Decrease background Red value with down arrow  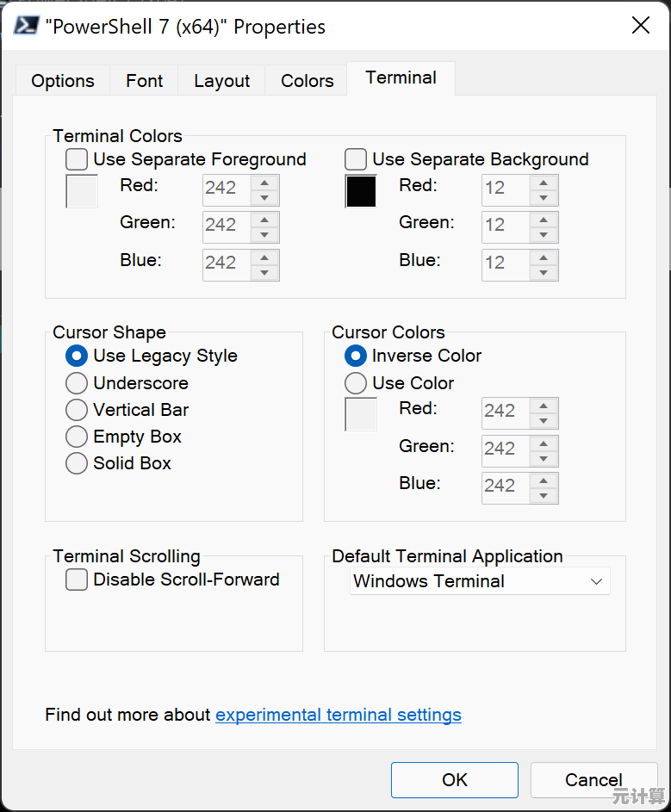coord(544,197)
